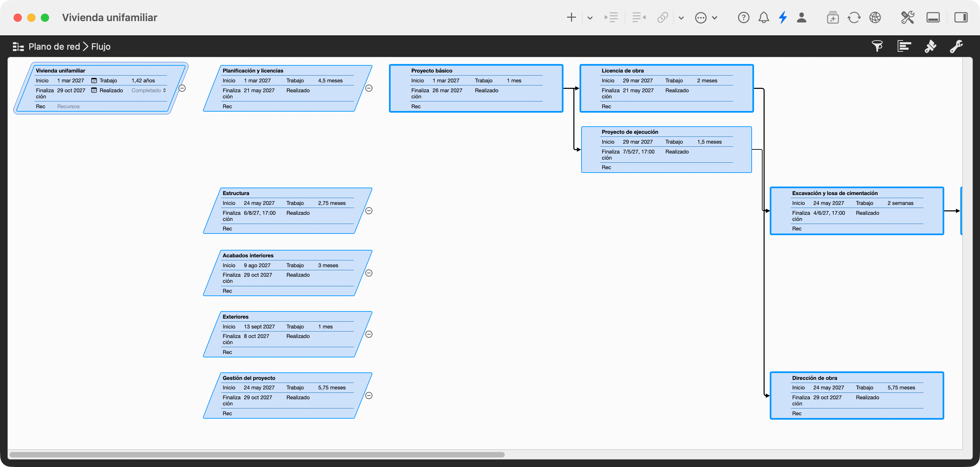Open the user account person icon
This screenshot has height=467, width=980.
[802, 17]
